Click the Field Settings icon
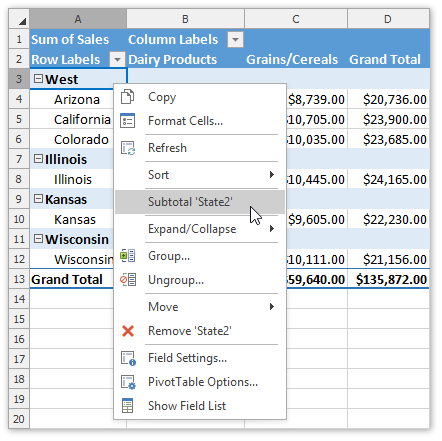The width and height of the screenshot is (442, 441). click(x=128, y=358)
